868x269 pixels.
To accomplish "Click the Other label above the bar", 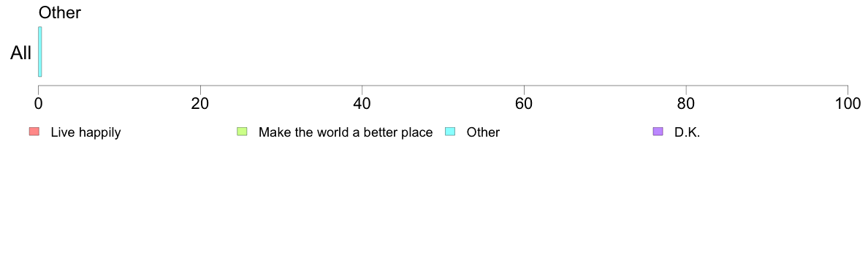I will (60, 12).
